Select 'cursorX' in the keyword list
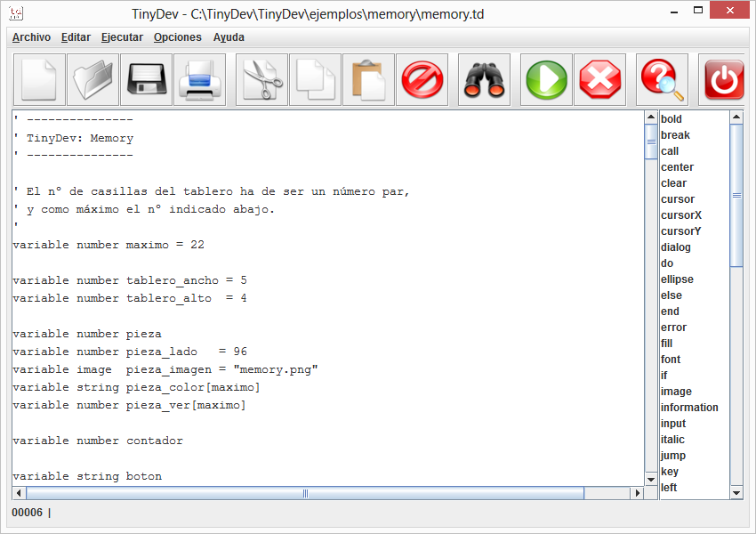756x534 pixels. coord(680,215)
